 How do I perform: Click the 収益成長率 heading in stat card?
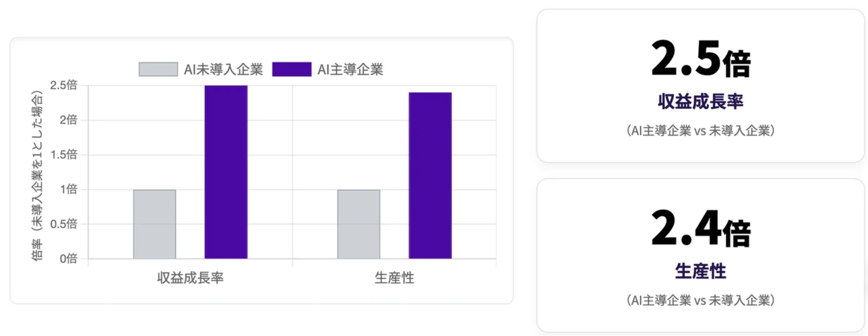(700, 101)
